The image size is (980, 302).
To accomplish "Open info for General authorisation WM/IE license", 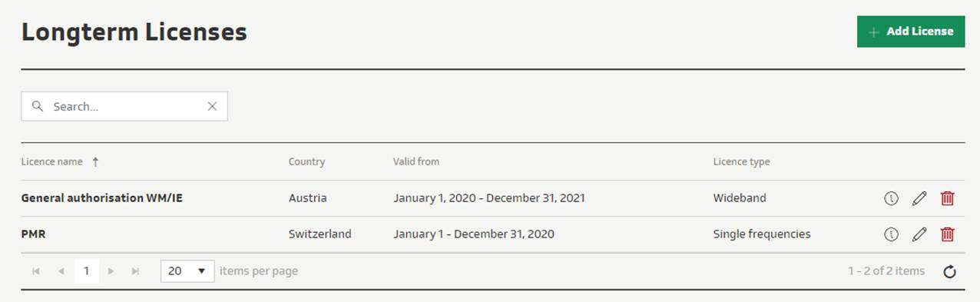I will pyautogui.click(x=891, y=198).
